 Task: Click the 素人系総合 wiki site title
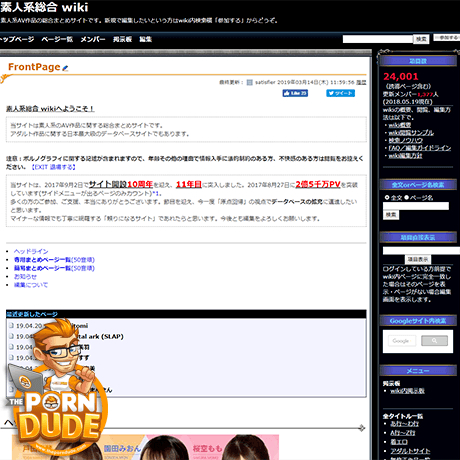click(x=44, y=7)
